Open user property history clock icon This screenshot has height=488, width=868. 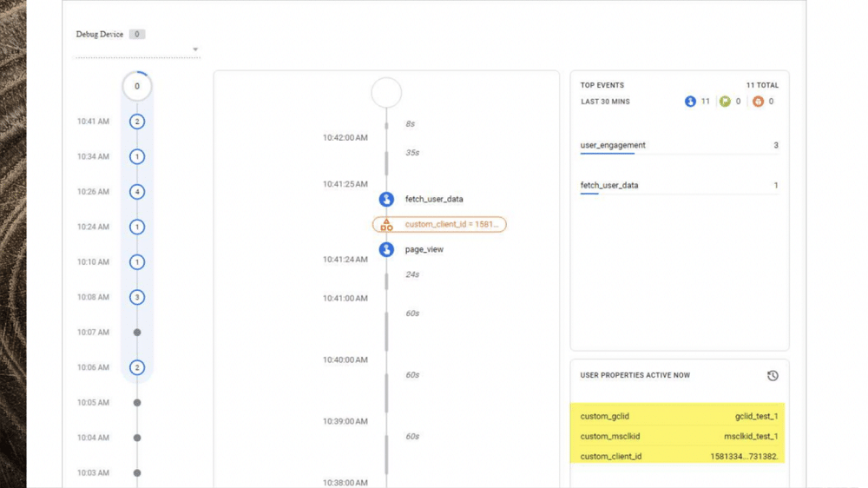click(773, 376)
